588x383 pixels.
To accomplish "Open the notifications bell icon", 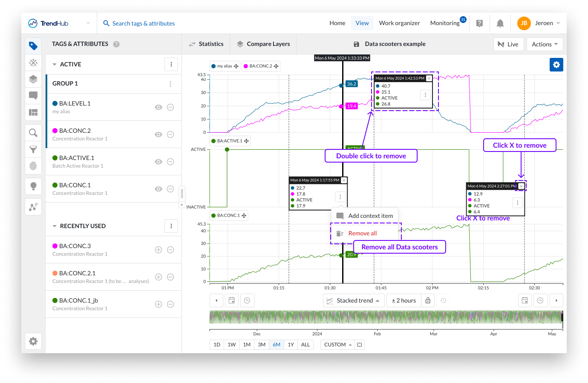I will click(x=500, y=23).
